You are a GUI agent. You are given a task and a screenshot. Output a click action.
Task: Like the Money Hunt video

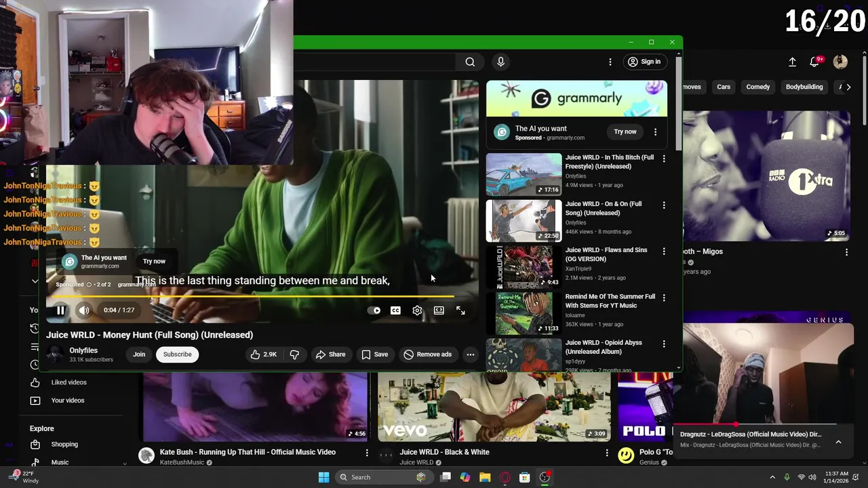(x=263, y=354)
